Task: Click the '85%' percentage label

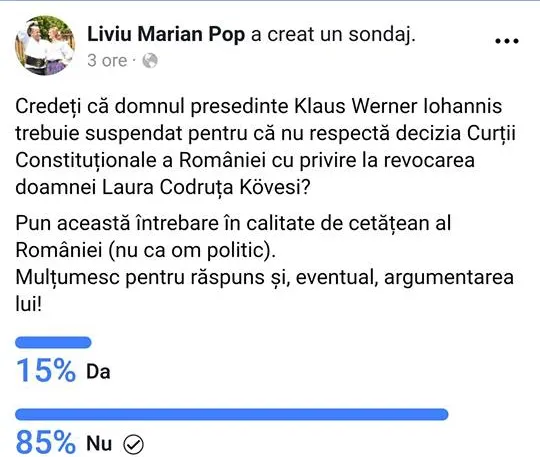Action: coord(46,442)
